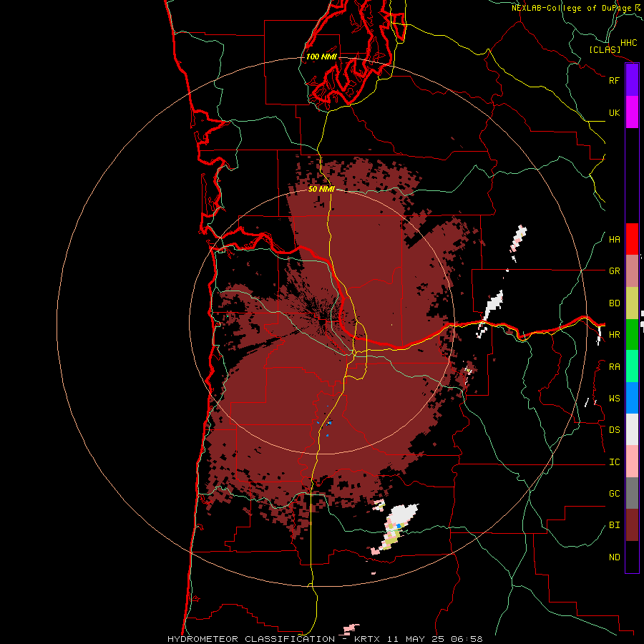Viewport: 644px width, 644px height.
Task: Click the GR legend label
Action: coord(614,271)
